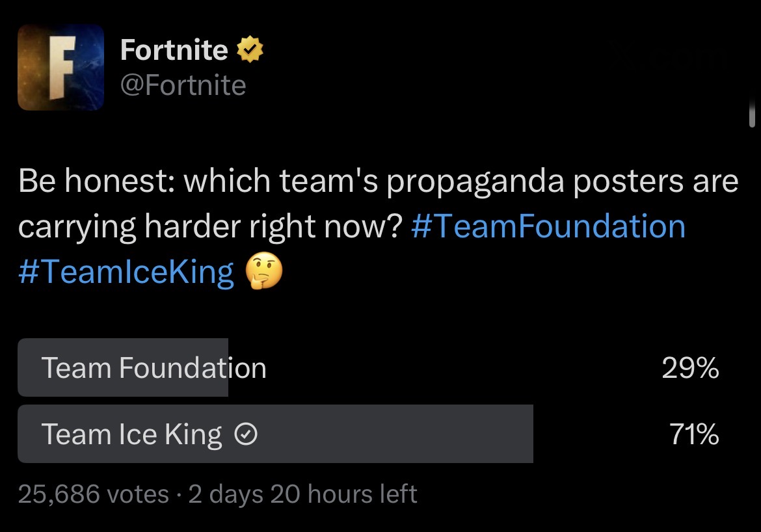Image resolution: width=761 pixels, height=532 pixels.
Task: Select the Team Ice King poll option
Action: click(x=131, y=434)
